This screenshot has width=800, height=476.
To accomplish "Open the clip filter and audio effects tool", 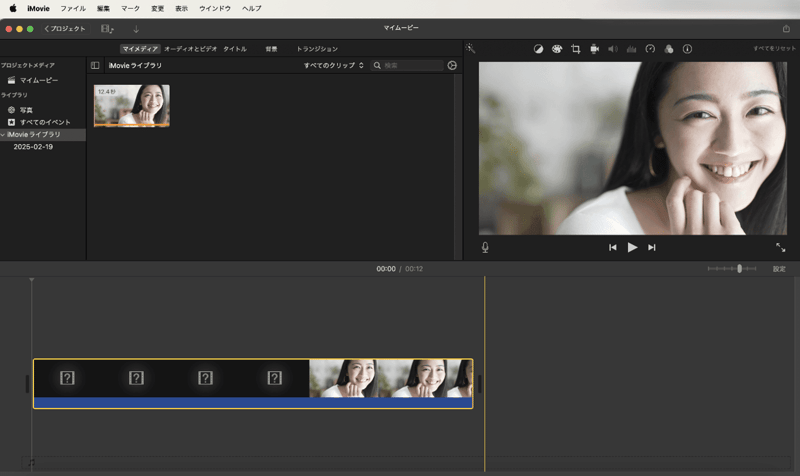I will click(x=668, y=49).
